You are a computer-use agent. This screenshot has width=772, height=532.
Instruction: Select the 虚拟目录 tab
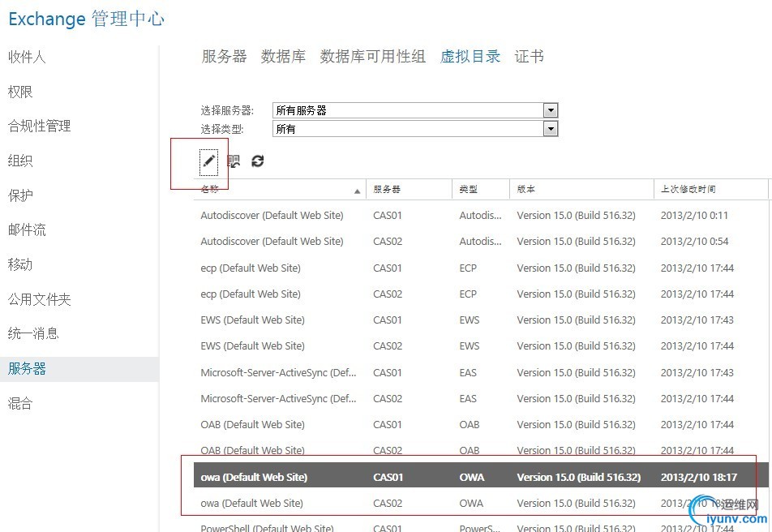(x=470, y=56)
